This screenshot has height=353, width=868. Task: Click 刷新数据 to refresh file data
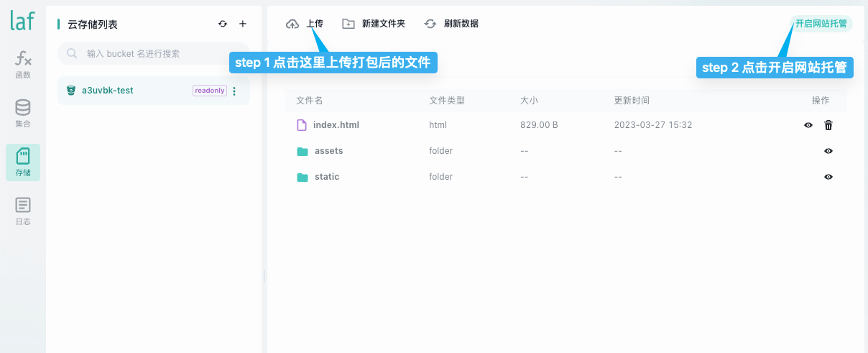451,24
